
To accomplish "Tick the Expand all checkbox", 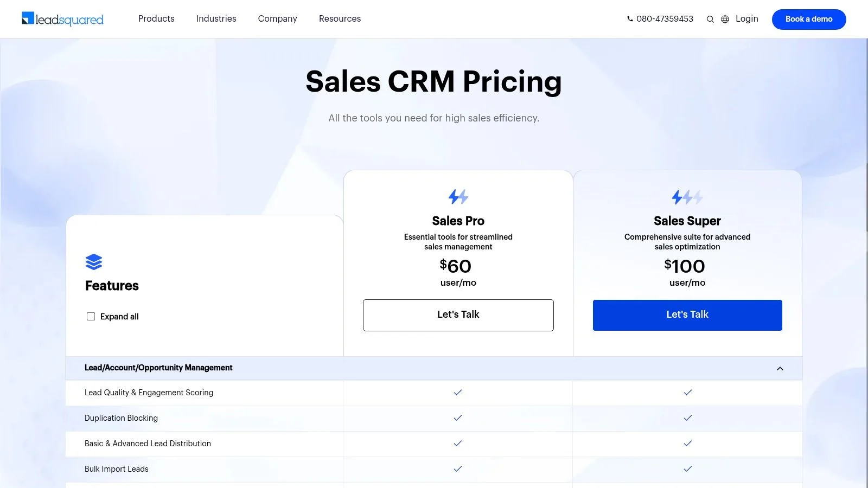I will [91, 317].
